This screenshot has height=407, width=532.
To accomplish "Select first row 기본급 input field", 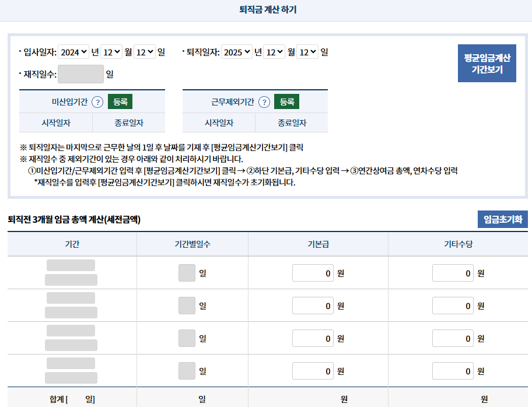I will 313,273.
